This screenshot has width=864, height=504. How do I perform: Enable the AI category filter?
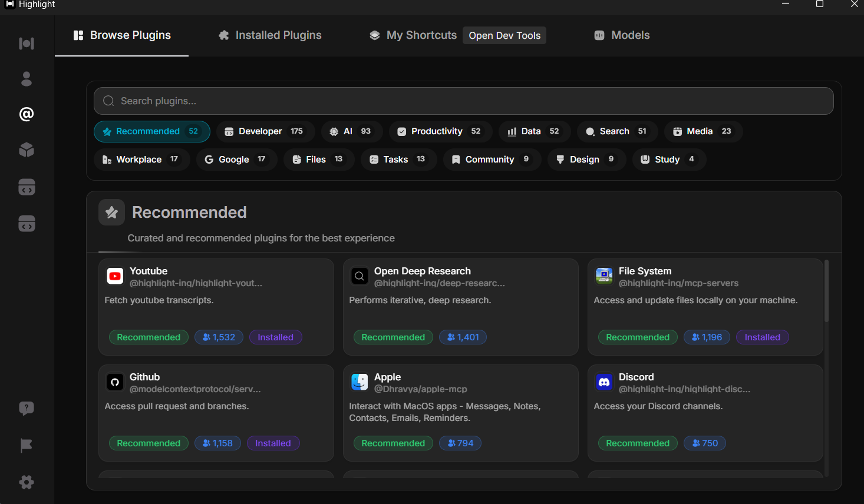point(351,131)
